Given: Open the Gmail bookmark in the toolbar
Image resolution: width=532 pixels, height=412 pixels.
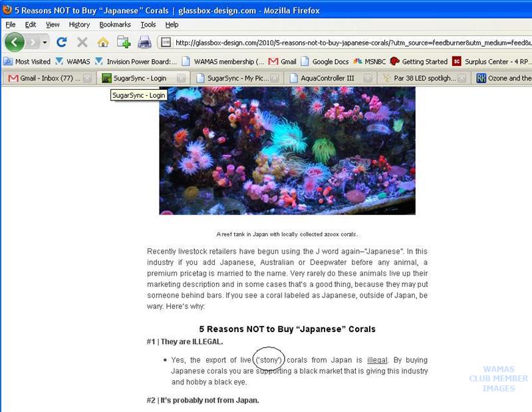Looking at the screenshot, I should pyautogui.click(x=282, y=61).
